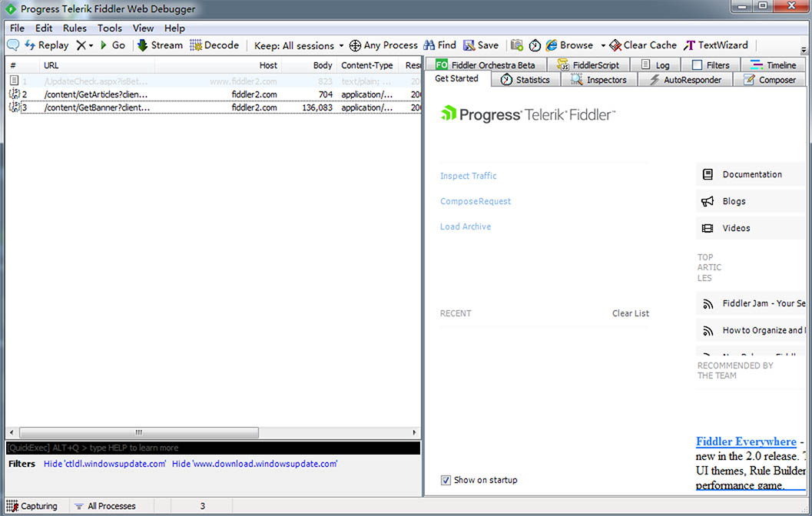Click the QuickExec command input box
This screenshot has height=516, width=812.
213,448
